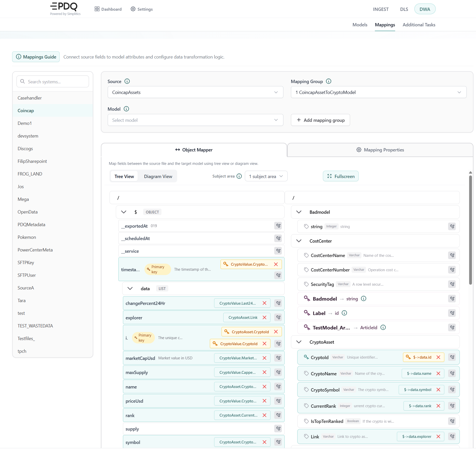Click the link icon on SecurityTag row

tap(452, 284)
